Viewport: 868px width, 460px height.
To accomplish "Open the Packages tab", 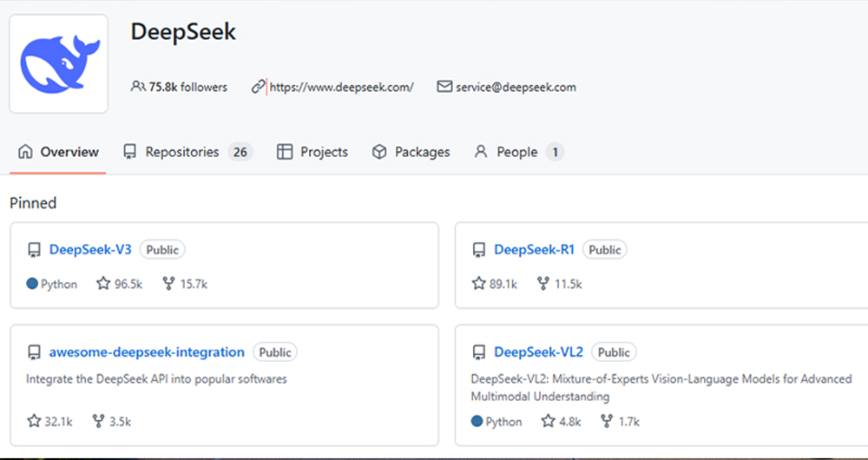I will click(411, 152).
